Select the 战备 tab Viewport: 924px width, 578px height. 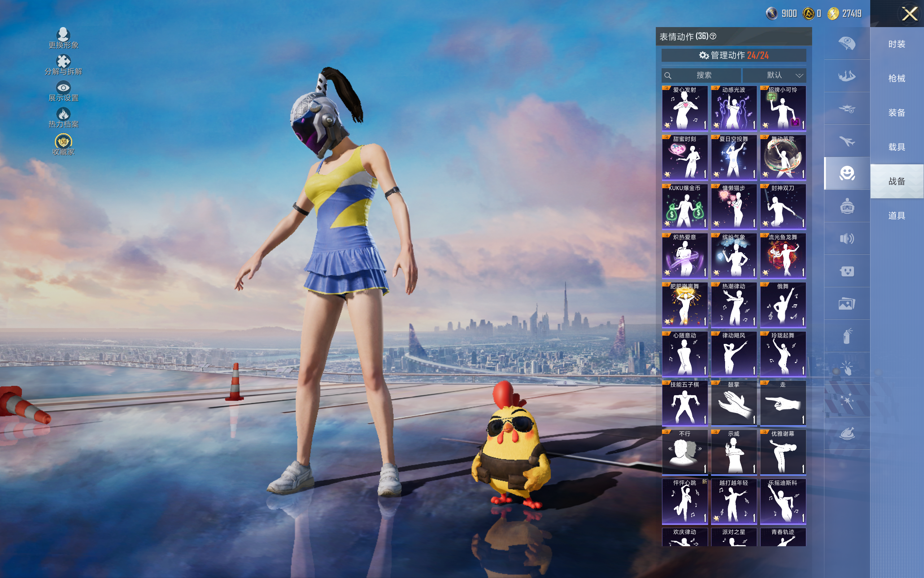tap(897, 181)
